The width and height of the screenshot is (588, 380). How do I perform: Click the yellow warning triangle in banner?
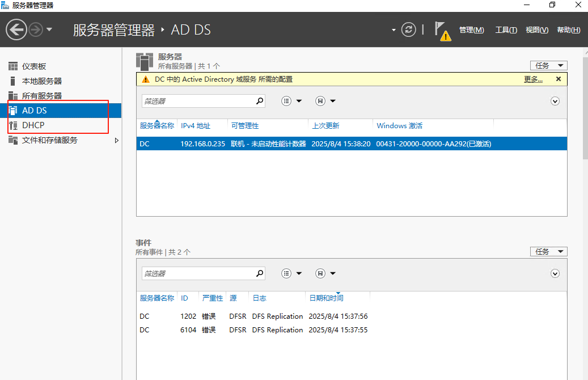pyautogui.click(x=146, y=79)
